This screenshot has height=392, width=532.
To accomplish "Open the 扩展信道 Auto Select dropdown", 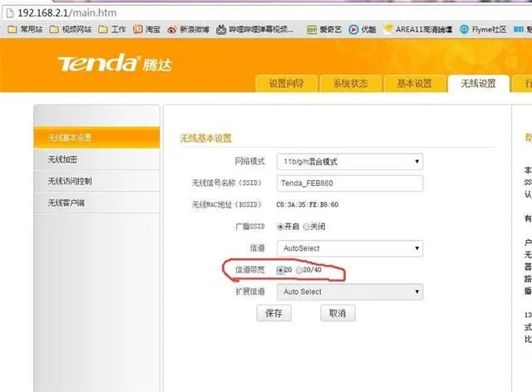I will pos(349,292).
